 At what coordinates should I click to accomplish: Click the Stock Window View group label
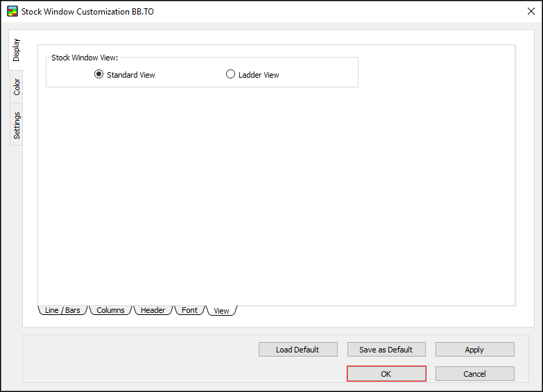coord(85,58)
